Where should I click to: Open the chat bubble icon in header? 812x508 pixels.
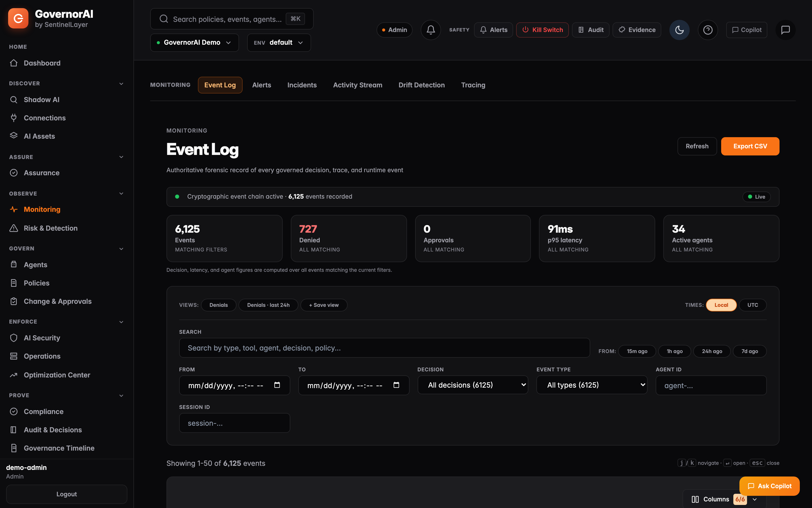pos(786,30)
